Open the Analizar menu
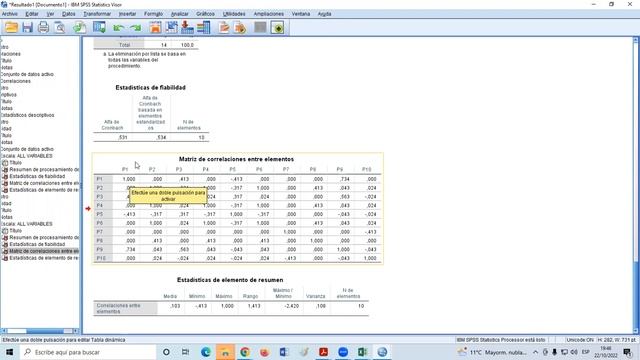Screen dimensions: 640x360 pyautogui.click(x=180, y=14)
